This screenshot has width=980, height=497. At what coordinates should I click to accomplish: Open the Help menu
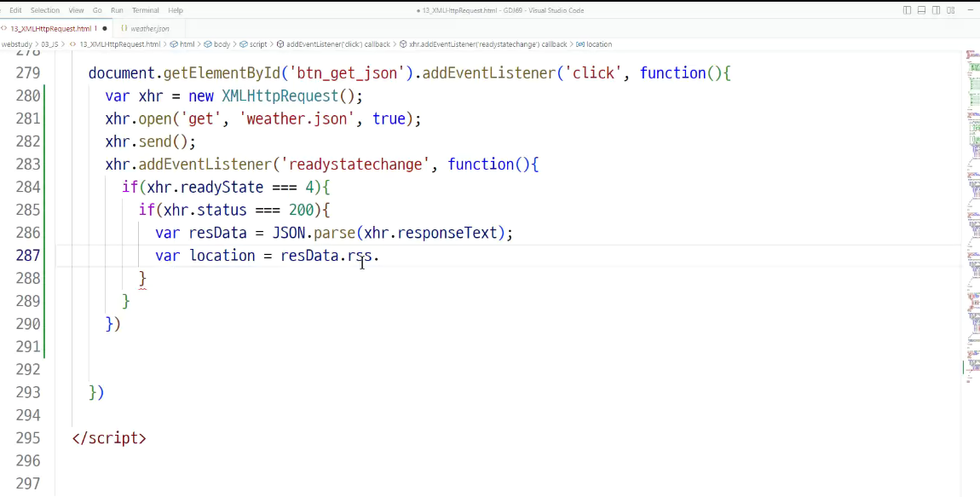tap(176, 10)
